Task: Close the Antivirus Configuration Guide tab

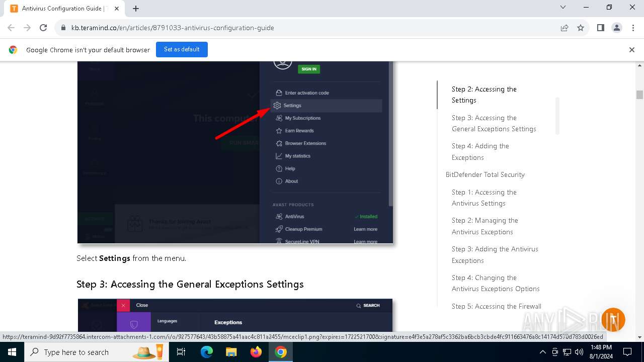Action: pos(117,9)
